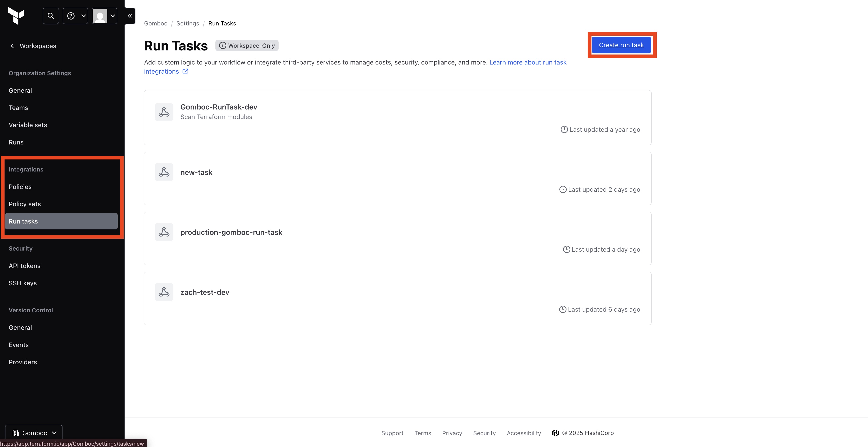The height and width of the screenshot is (447, 868).
Task: Open the Privacy footer link
Action: click(x=452, y=433)
